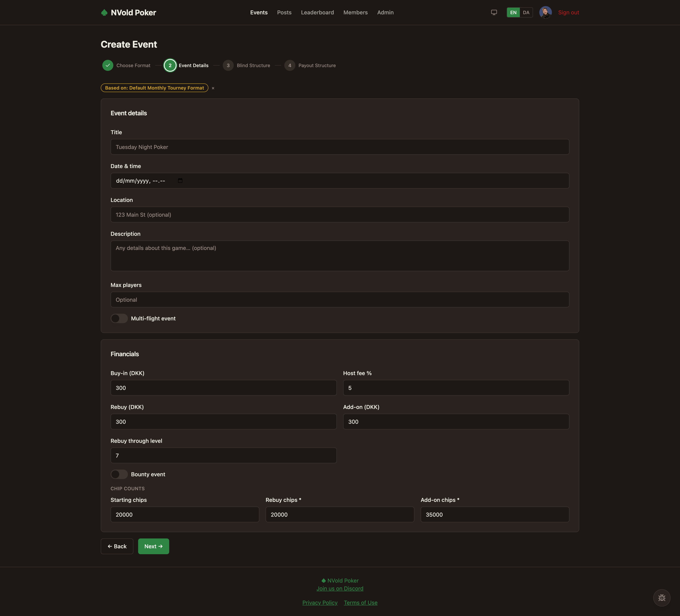Open the calendar picker icon in Date & time
Image resolution: width=680 pixels, height=616 pixels.
[x=180, y=181]
